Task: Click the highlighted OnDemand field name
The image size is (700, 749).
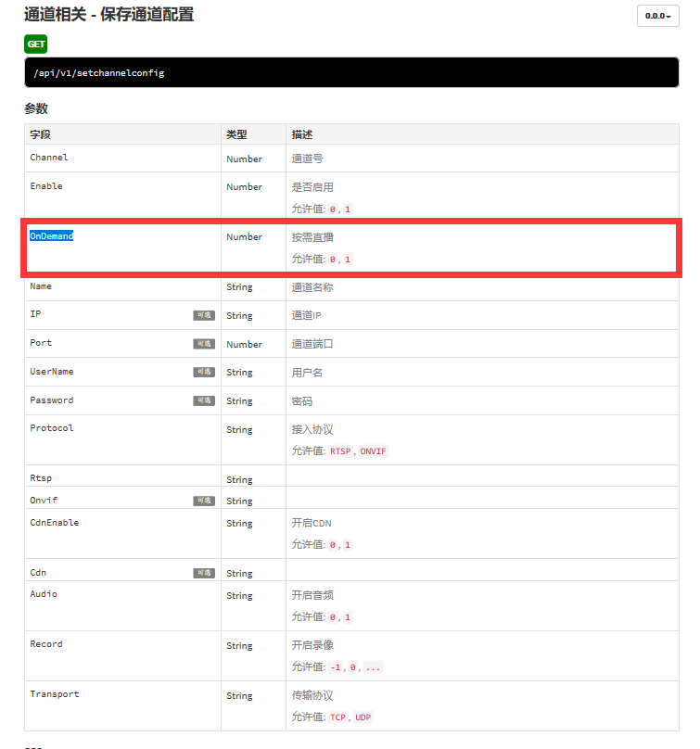Action: (52, 236)
